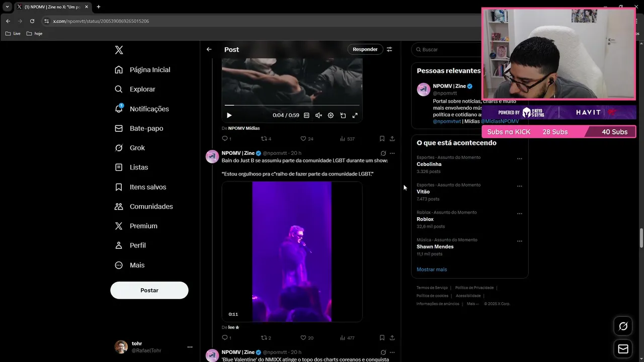Toggle picture-in-picture on video
The height and width of the screenshot is (362, 644).
pyautogui.click(x=343, y=115)
